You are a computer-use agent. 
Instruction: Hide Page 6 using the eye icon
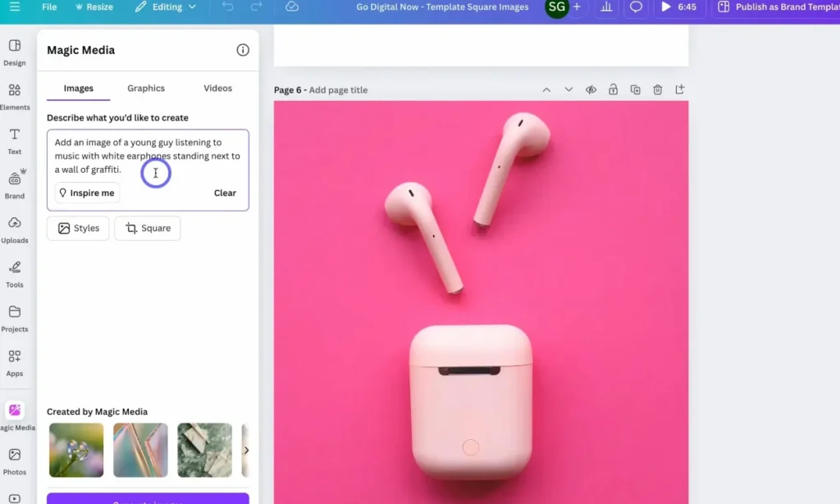pos(591,89)
